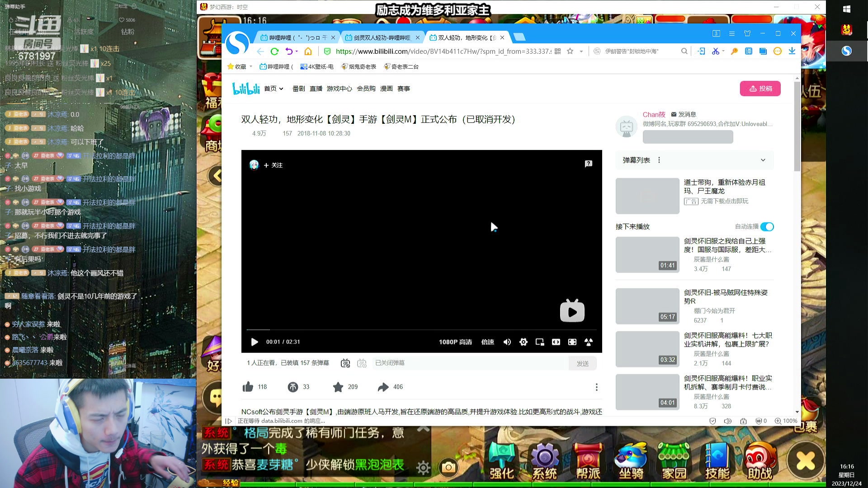Image resolution: width=868 pixels, height=488 pixels.
Task: Refresh the browser page
Action: point(274,52)
